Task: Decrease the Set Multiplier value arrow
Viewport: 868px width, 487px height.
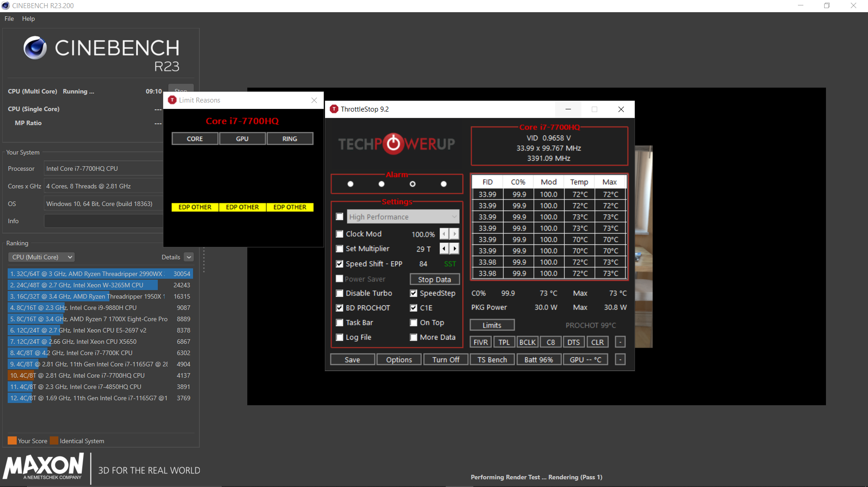Action: 444,248
